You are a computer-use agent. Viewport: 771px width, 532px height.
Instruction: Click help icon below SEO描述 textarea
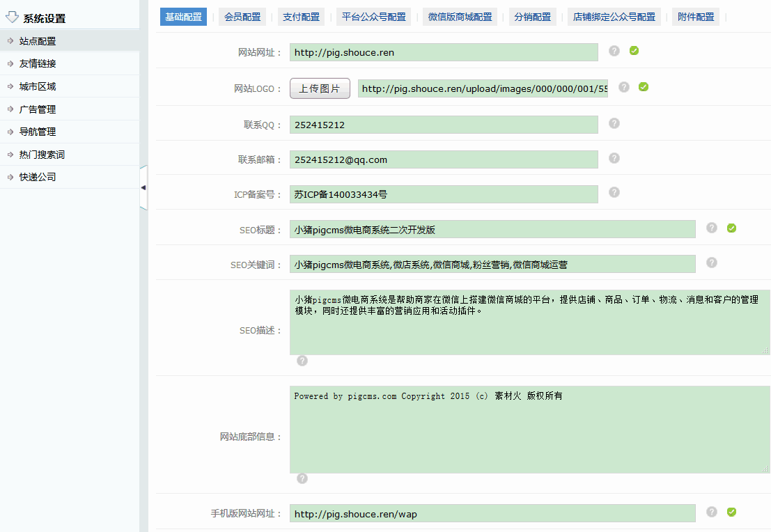coord(302,361)
